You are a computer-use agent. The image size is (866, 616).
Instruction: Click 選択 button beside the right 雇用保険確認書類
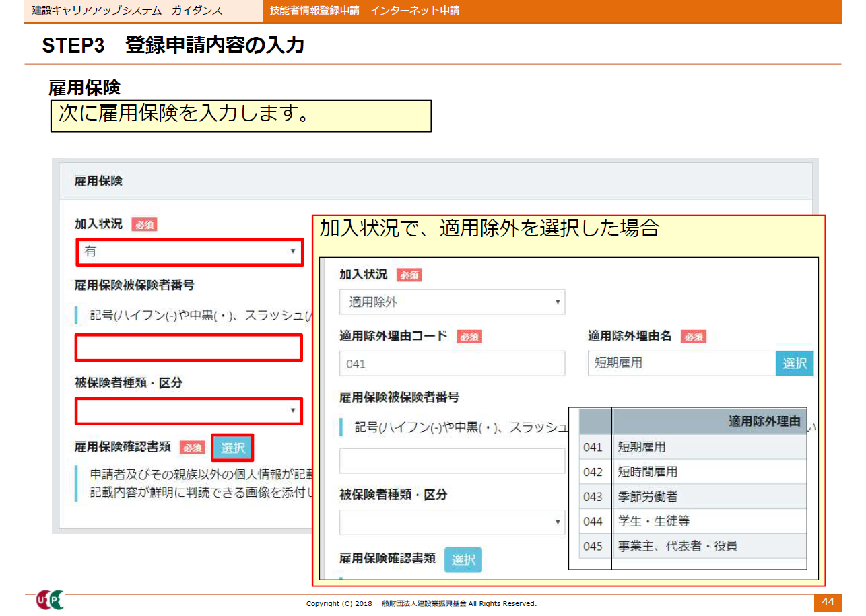point(463,559)
